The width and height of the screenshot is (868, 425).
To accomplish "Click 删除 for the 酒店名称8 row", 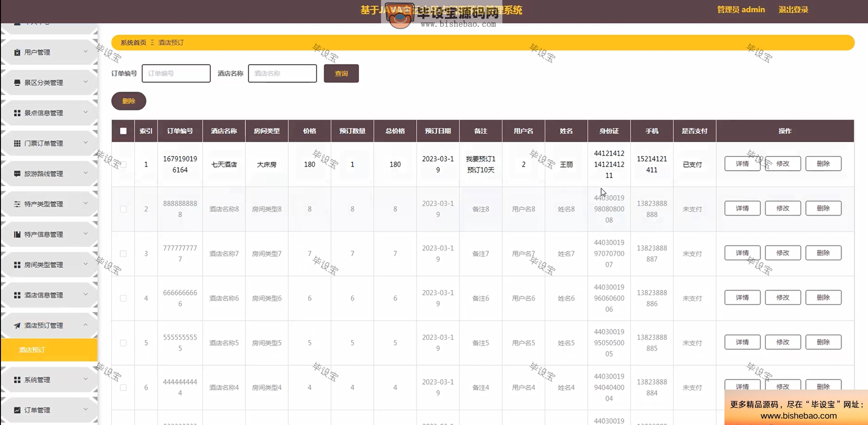I will coord(823,208).
